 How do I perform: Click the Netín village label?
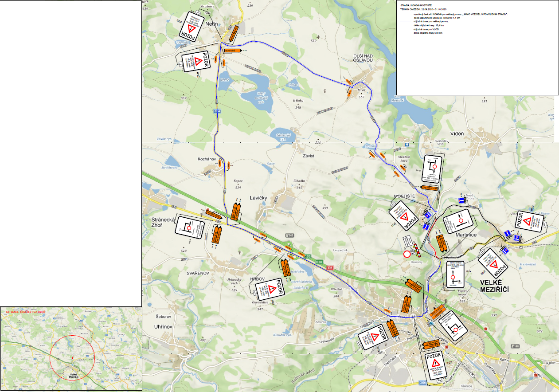(211, 24)
